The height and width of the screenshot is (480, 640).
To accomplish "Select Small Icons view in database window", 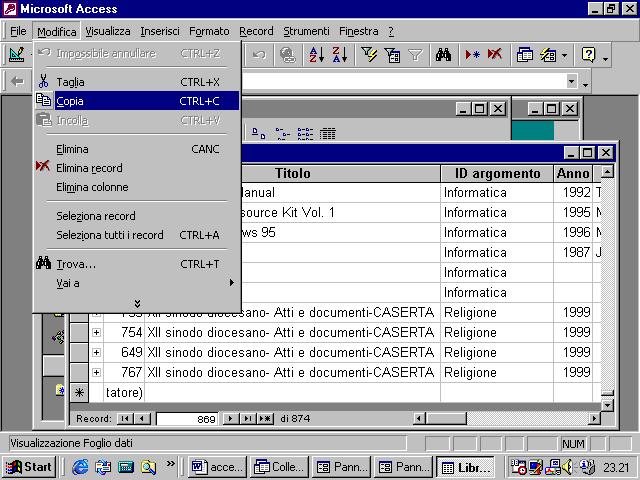I will coord(282,133).
